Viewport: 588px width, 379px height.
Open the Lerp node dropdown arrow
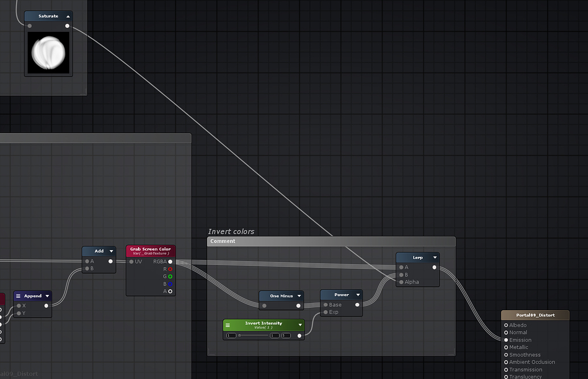[x=435, y=257]
